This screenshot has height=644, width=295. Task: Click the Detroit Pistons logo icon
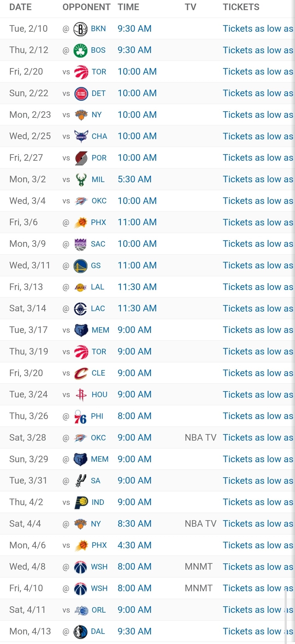point(81,93)
